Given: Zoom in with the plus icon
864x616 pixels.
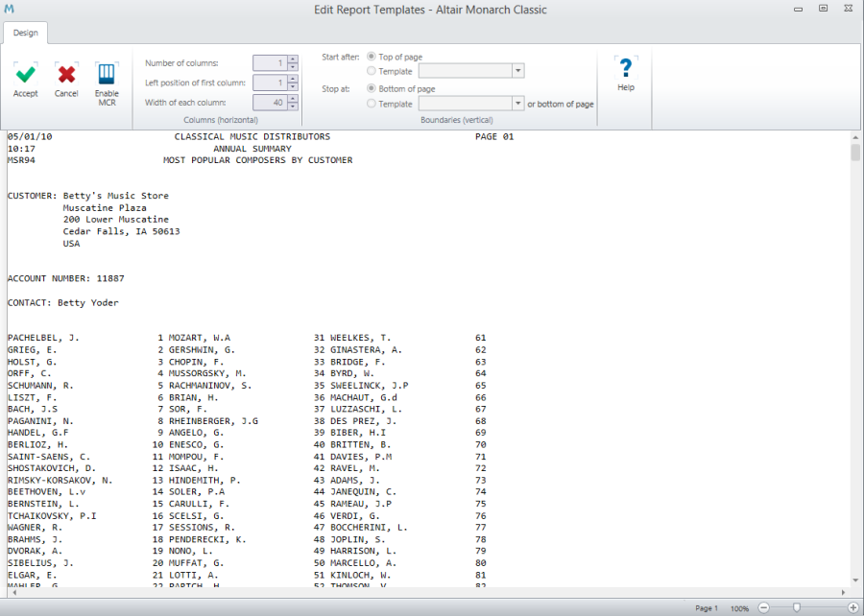Looking at the screenshot, I should [853, 607].
